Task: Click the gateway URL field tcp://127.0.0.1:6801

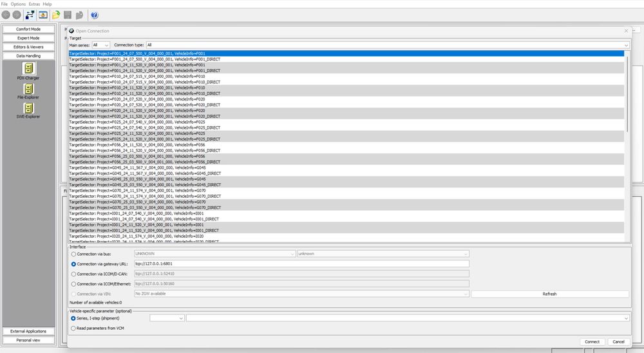Action: pyautogui.click(x=301, y=264)
